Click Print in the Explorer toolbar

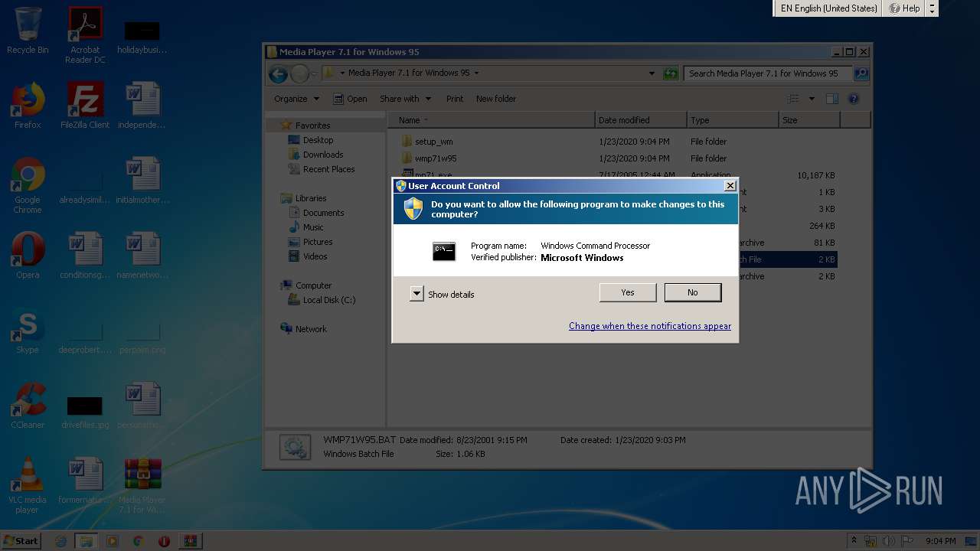455,99
